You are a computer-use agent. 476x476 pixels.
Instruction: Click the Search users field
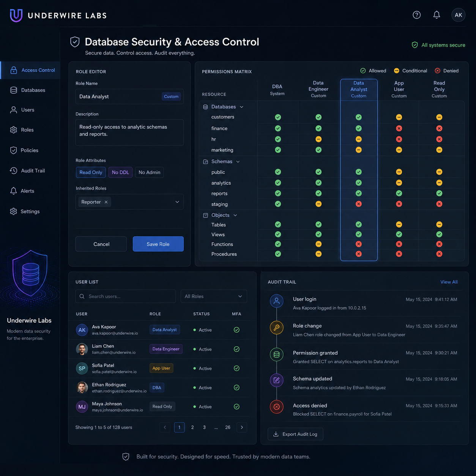[126, 296]
